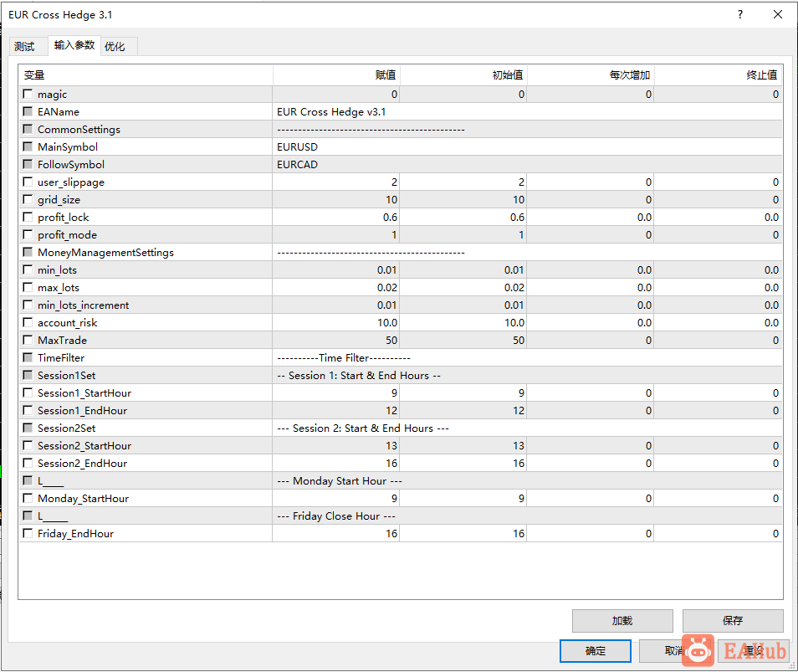
Task: Switch to the 测试 tab
Action: [x=24, y=46]
